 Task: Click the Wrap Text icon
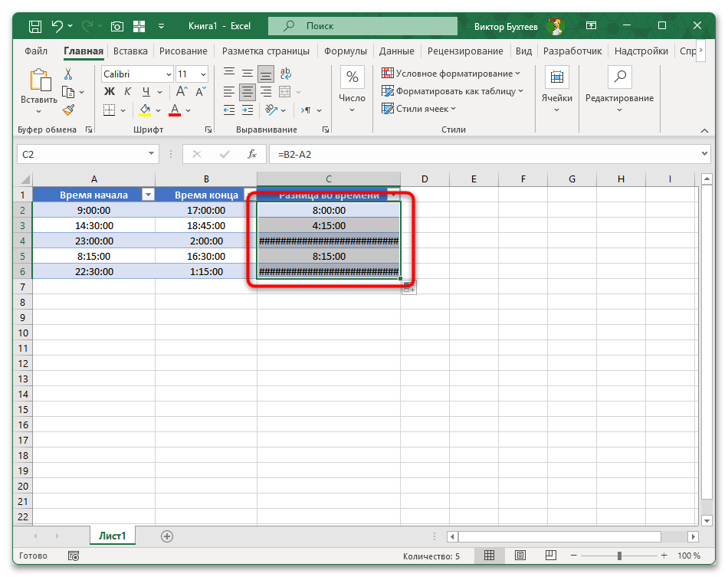click(x=286, y=74)
